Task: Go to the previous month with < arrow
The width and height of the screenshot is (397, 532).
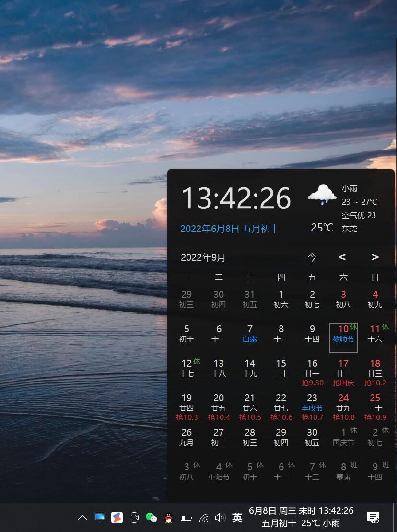Action: pyautogui.click(x=342, y=257)
